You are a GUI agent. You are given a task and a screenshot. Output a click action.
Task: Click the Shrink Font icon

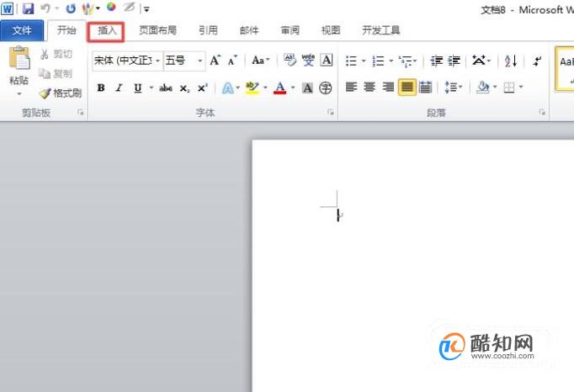[232, 61]
